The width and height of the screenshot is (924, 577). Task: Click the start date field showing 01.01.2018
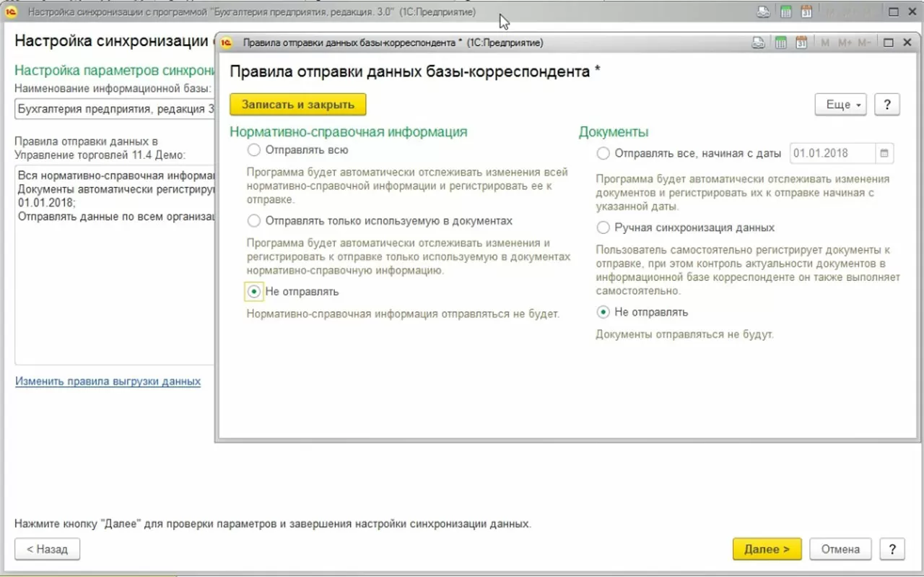(x=833, y=153)
